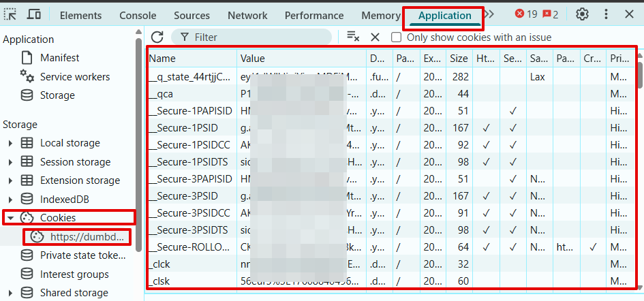
Task: Click the delete selected cookie X icon
Action: [375, 37]
